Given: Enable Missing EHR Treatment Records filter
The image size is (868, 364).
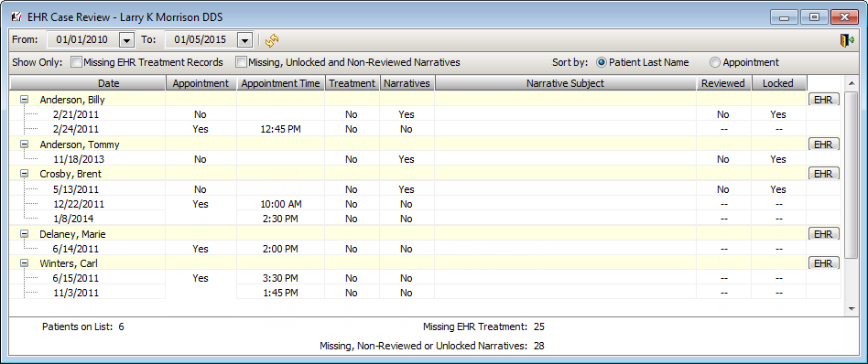Looking at the screenshot, I should (76, 62).
